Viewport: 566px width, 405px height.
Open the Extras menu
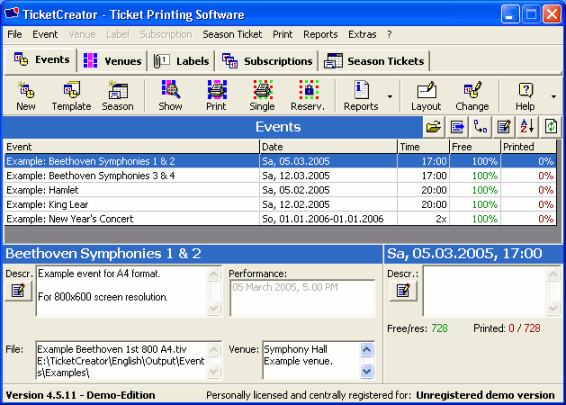coord(362,35)
